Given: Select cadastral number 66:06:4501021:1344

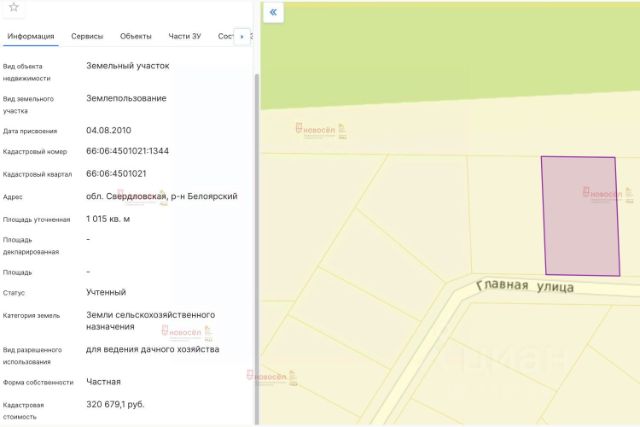Looking at the screenshot, I should [x=127, y=151].
